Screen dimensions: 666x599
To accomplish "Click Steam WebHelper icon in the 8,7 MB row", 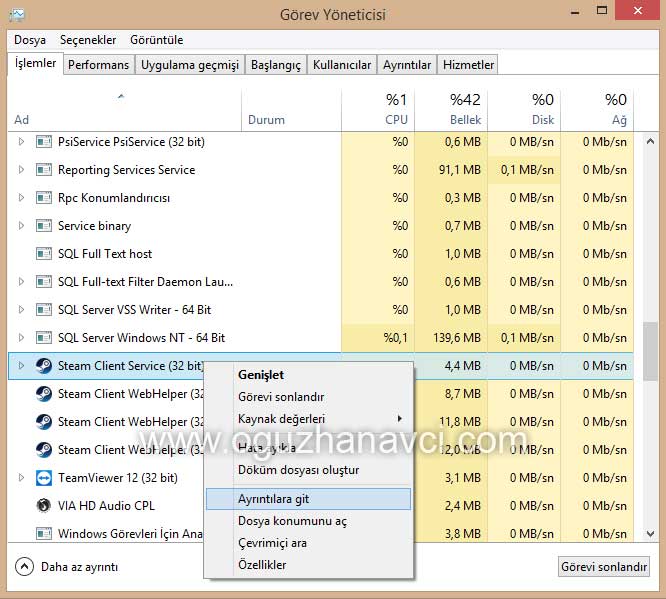I will coord(44,394).
